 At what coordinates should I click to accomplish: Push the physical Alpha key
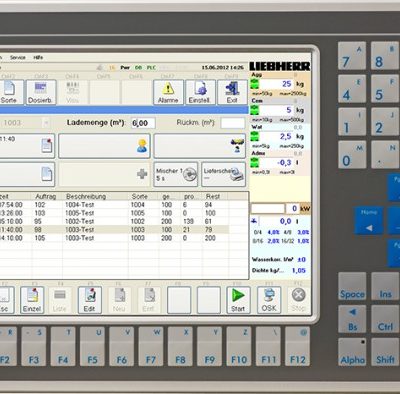point(352,352)
